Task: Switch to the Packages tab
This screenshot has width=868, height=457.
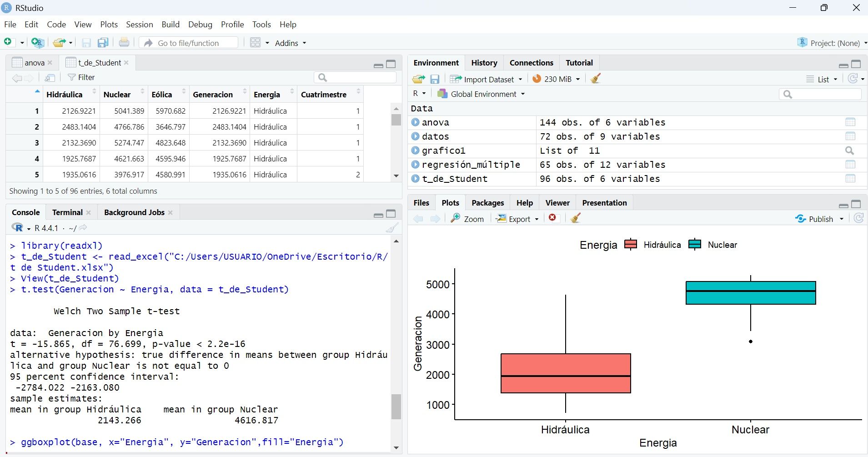Action: pos(487,203)
